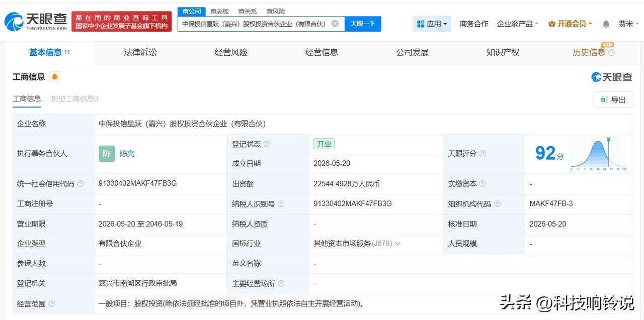Open the 陈亮 partner profile link
644x320 pixels.
pos(127,154)
